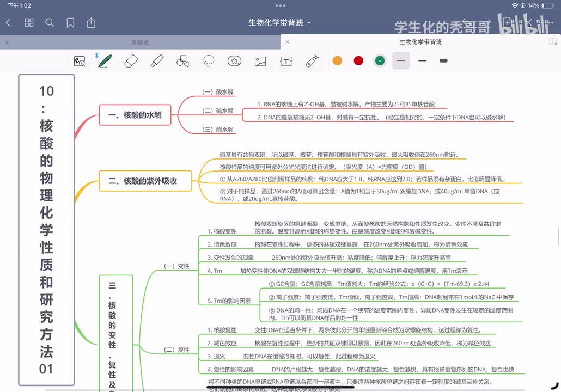Select the thickest stroke width
Image resolution: width=561 pixels, height=392 pixels.
[x=443, y=61]
